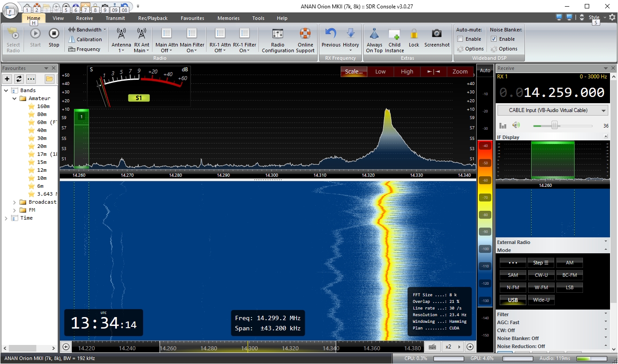Click the Zoom button on spectrum
Image resolution: width=618 pixels, height=364 pixels.
[x=460, y=71]
